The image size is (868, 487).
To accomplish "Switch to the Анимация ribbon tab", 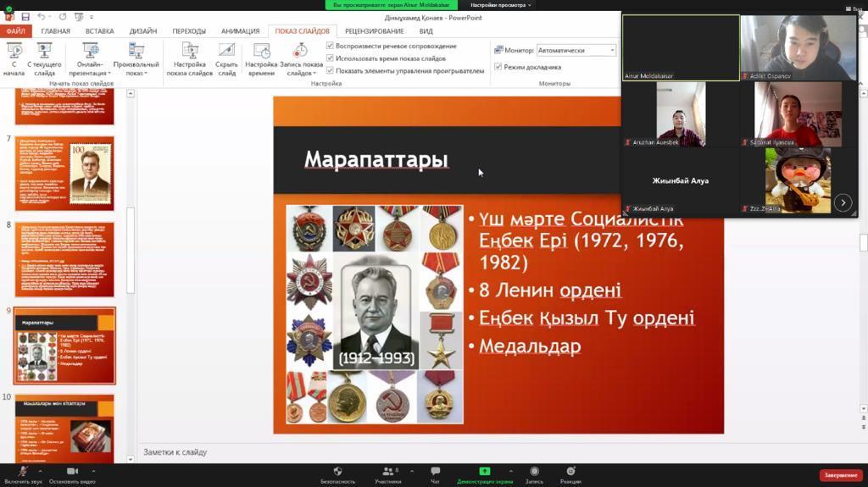I will pyautogui.click(x=240, y=31).
